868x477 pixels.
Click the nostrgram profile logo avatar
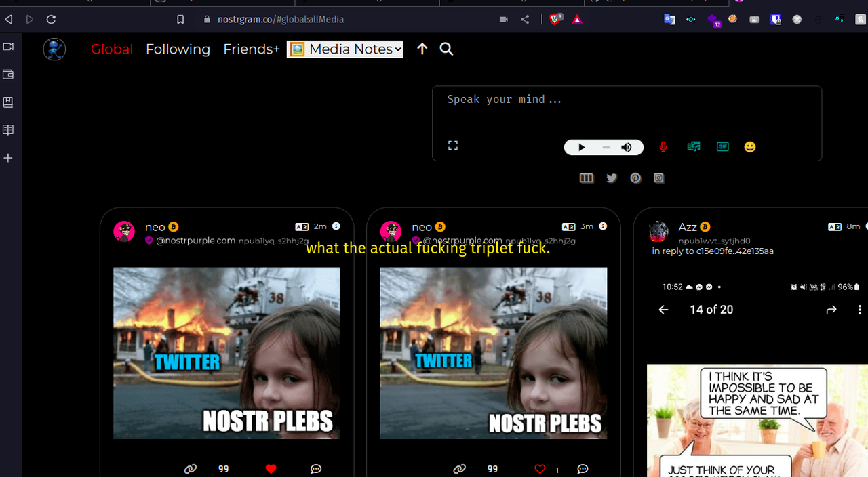54,49
